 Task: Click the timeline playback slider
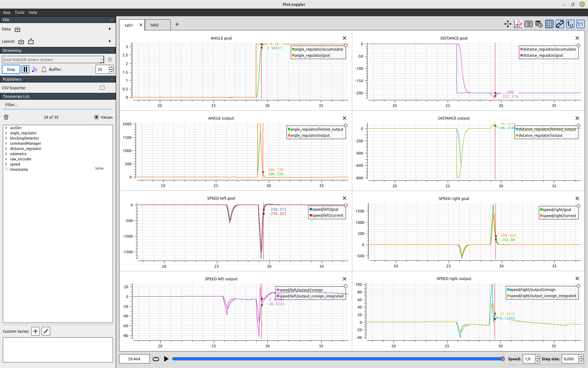(x=337, y=359)
